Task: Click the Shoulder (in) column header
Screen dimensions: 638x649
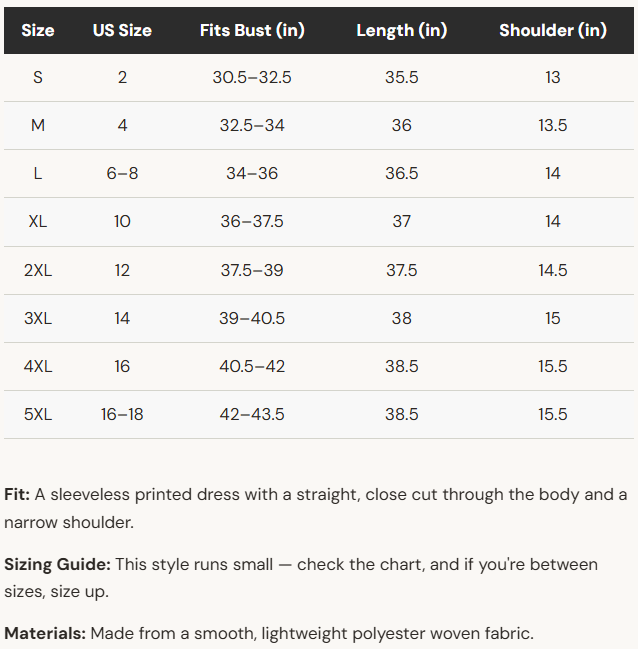Action: 553,30
